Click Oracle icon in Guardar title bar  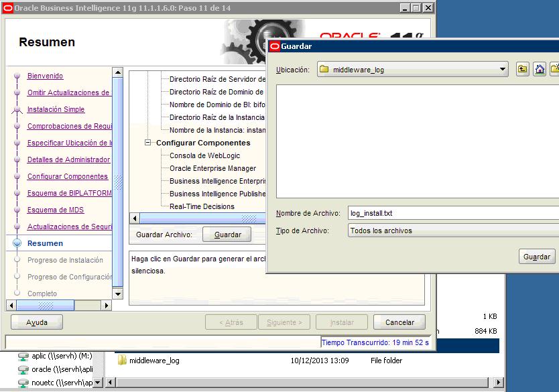click(x=275, y=46)
